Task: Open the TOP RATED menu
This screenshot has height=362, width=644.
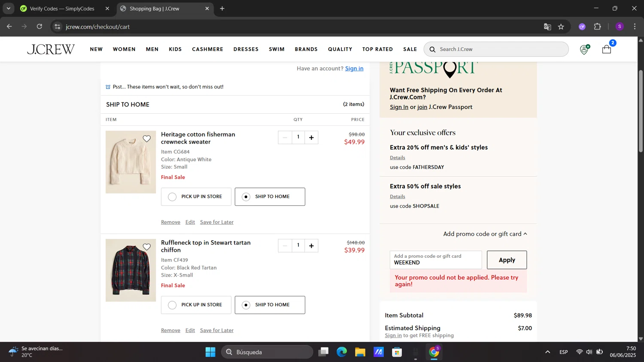Action: pos(377,49)
